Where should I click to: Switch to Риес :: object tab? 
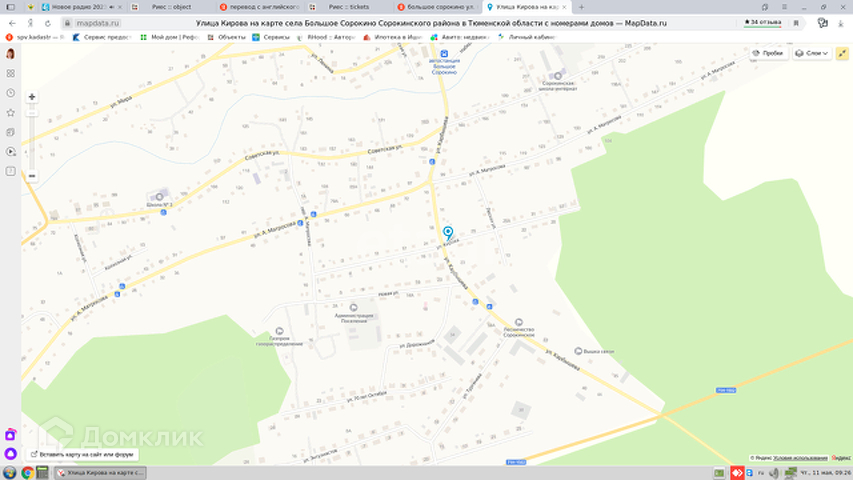point(171,7)
